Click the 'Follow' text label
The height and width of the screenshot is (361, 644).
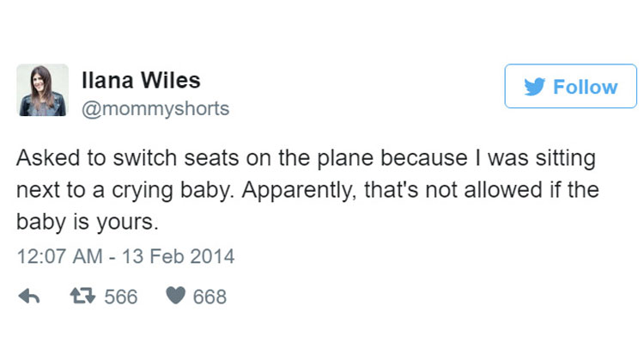[586, 87]
